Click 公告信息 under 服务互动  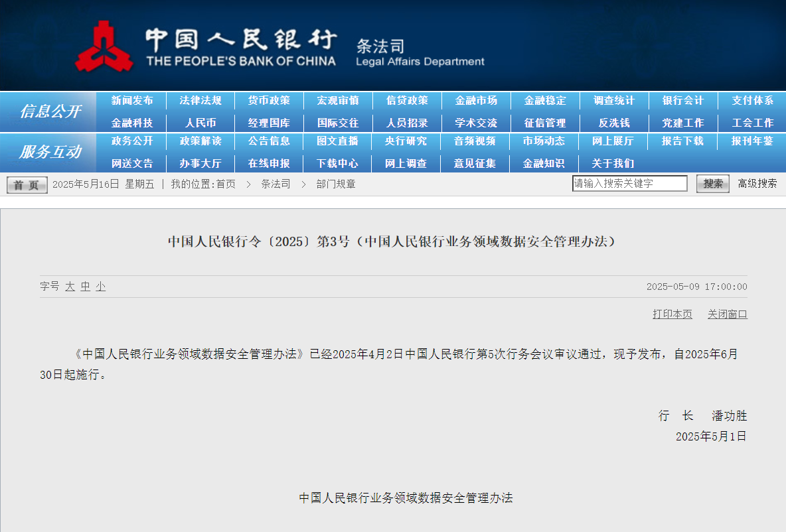point(269,141)
